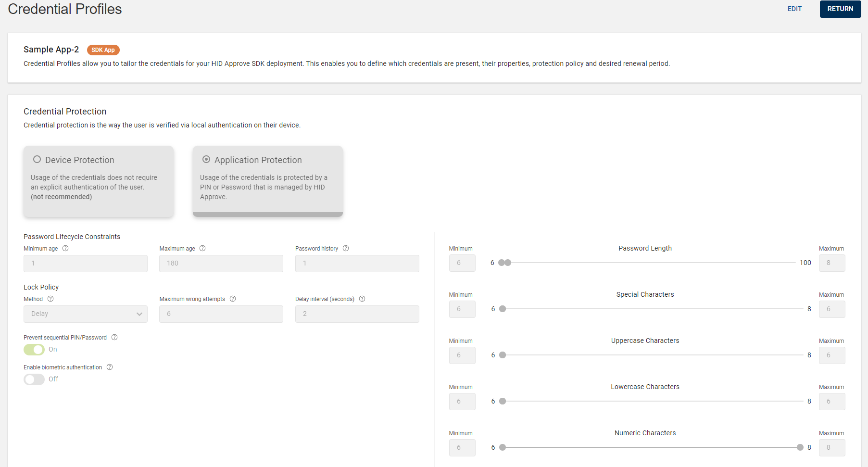This screenshot has width=868, height=467.
Task: Click the help icon next to Method
Action: pyautogui.click(x=50, y=299)
